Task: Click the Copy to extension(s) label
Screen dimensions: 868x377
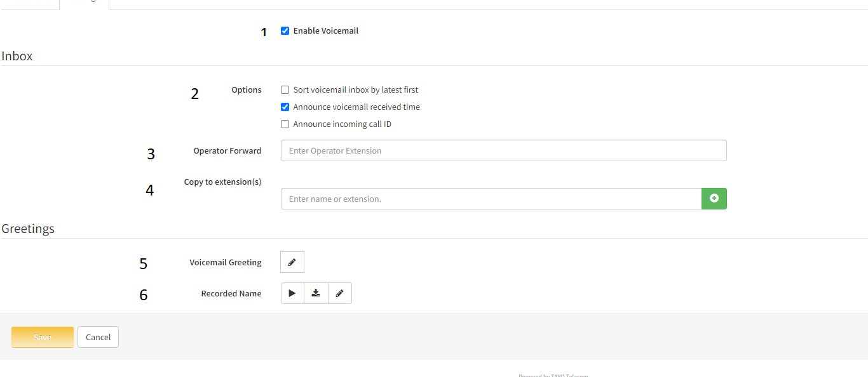Action: click(222, 182)
